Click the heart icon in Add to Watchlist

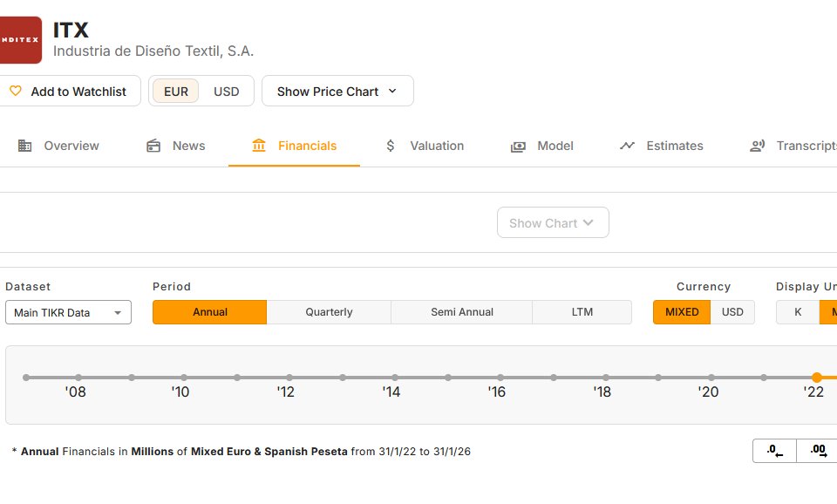(16, 91)
